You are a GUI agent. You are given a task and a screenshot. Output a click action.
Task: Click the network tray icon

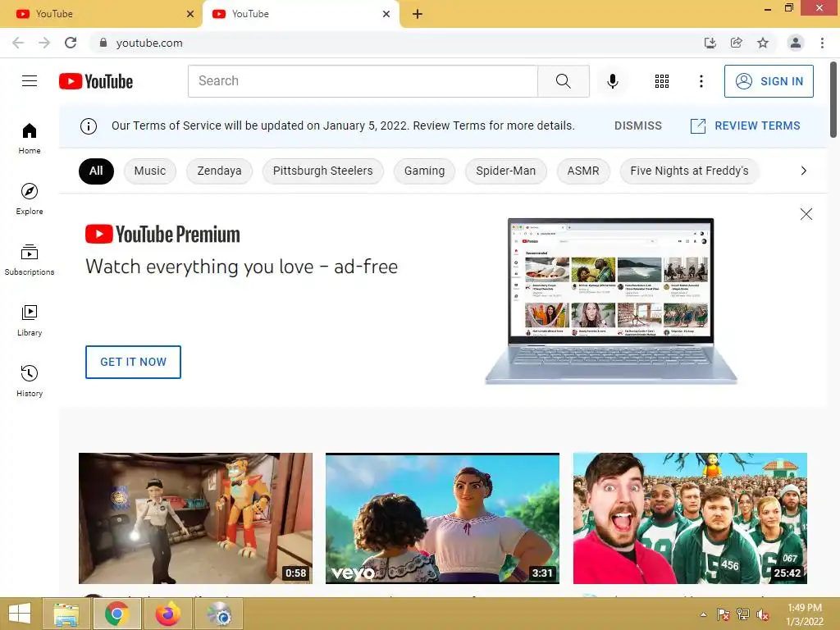coord(743,614)
